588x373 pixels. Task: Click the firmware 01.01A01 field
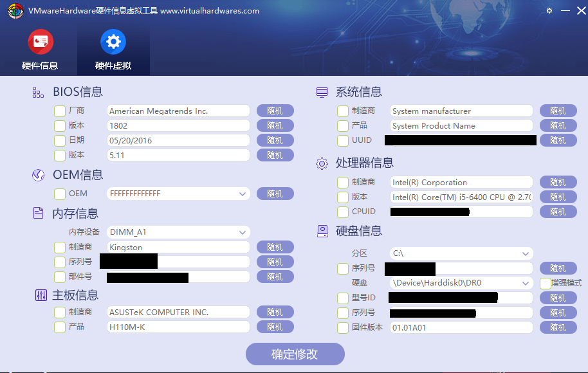[461, 327]
